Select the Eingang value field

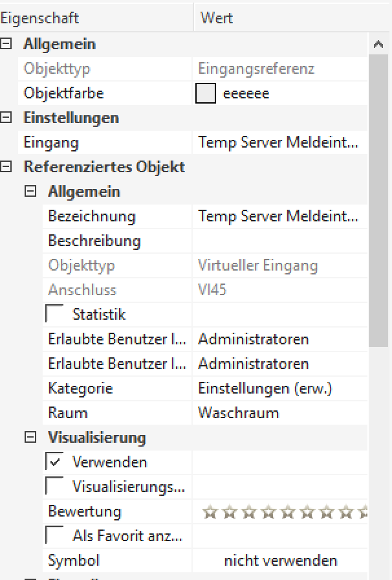278,142
